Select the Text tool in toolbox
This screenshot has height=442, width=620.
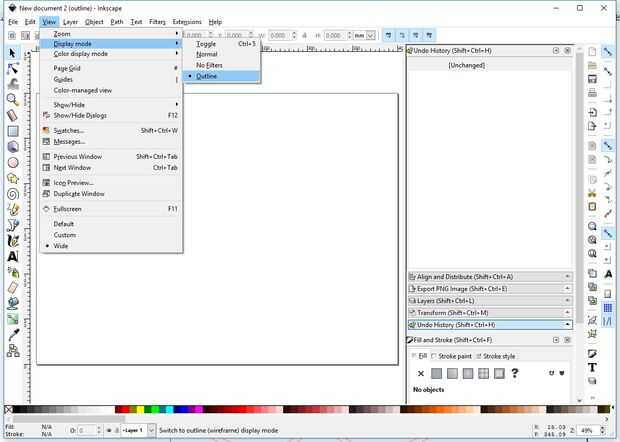tap(13, 257)
